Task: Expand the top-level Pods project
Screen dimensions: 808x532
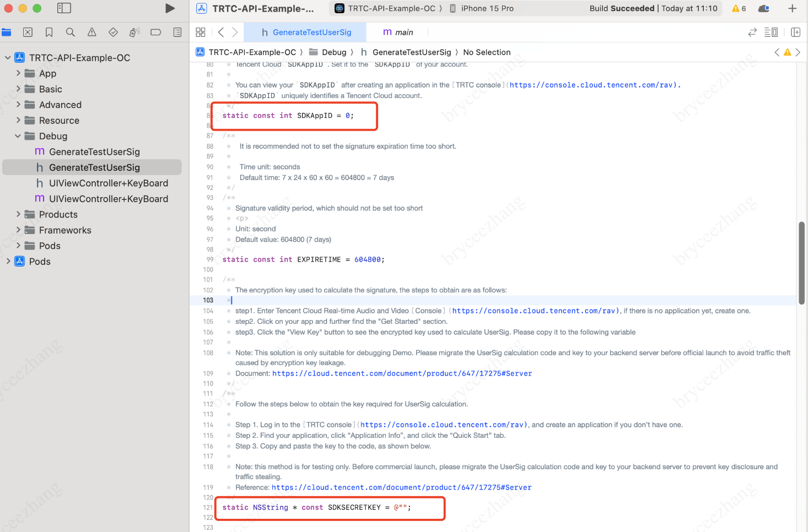Action: pyautogui.click(x=8, y=262)
